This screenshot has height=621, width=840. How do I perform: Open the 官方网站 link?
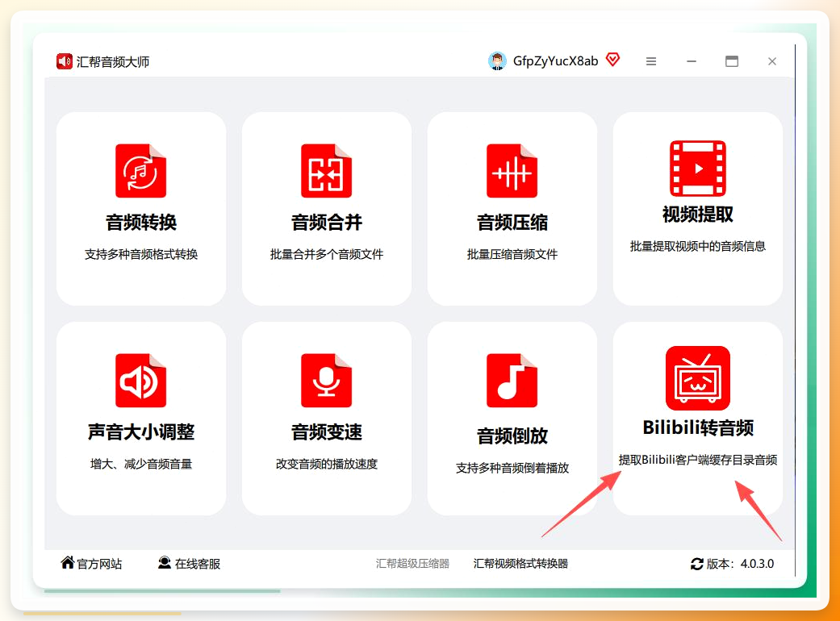99,564
